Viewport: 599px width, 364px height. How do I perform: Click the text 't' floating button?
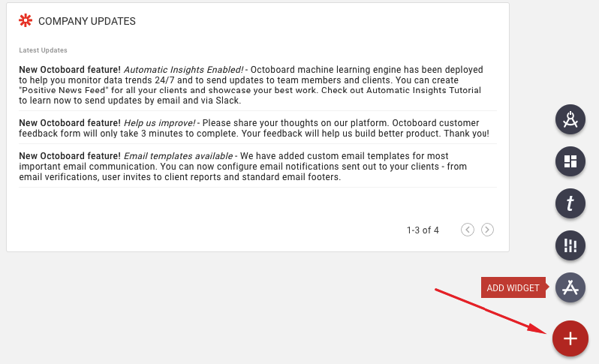pos(570,203)
